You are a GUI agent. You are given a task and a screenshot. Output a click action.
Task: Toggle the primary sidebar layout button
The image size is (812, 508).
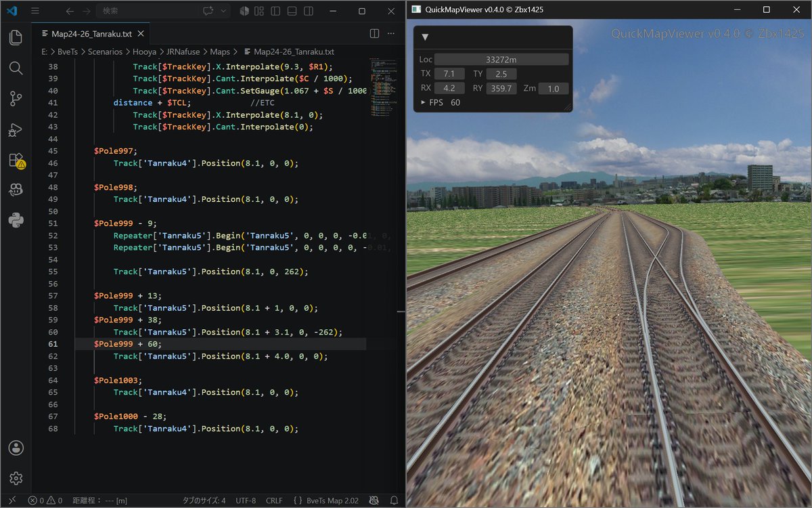click(277, 11)
